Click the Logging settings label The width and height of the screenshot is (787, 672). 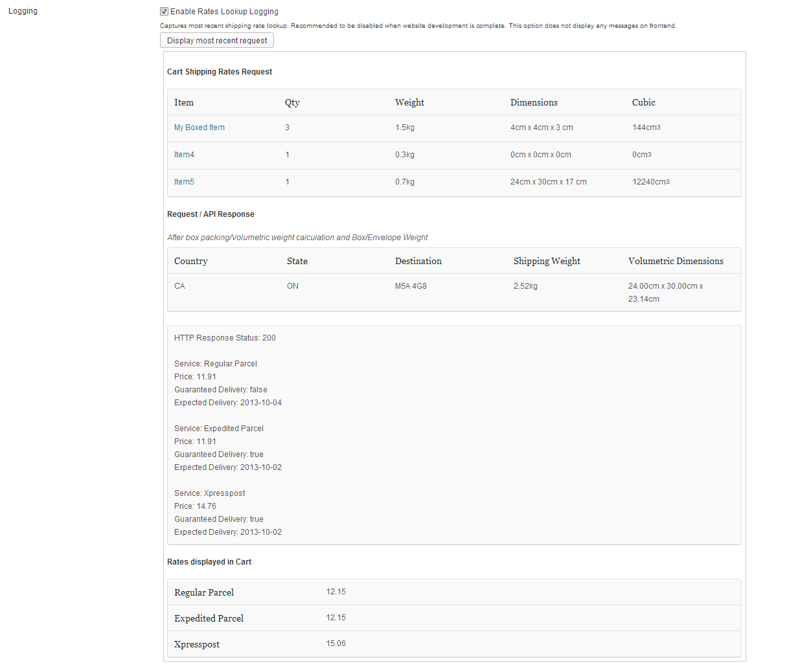pos(23,11)
